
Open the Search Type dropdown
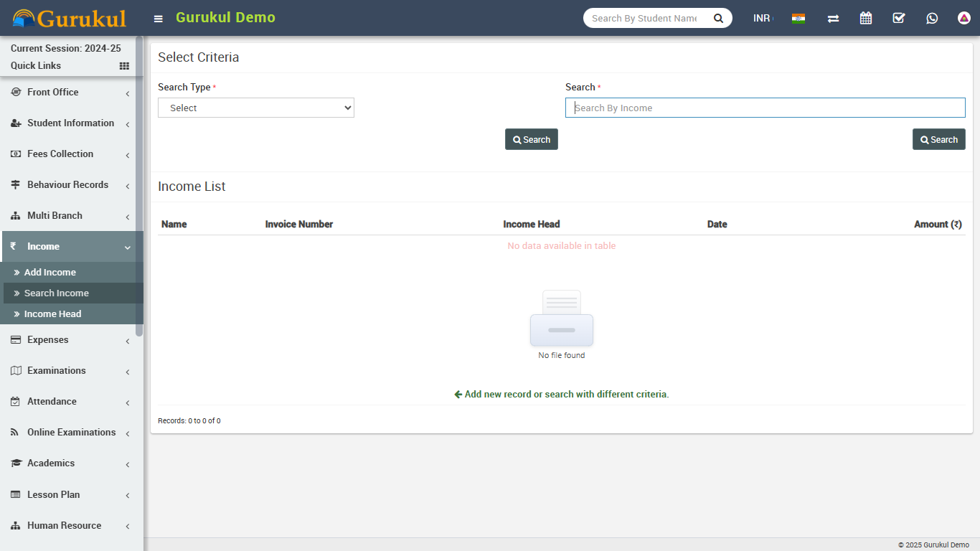[x=256, y=108]
